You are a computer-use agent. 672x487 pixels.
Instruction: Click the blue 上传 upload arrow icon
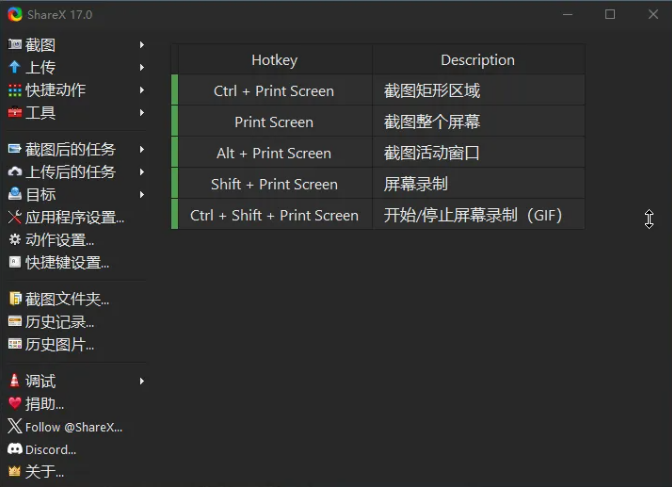pos(15,67)
